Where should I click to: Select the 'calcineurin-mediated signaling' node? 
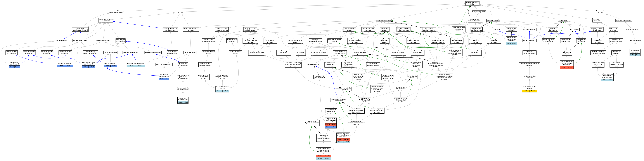[x=530, y=89]
